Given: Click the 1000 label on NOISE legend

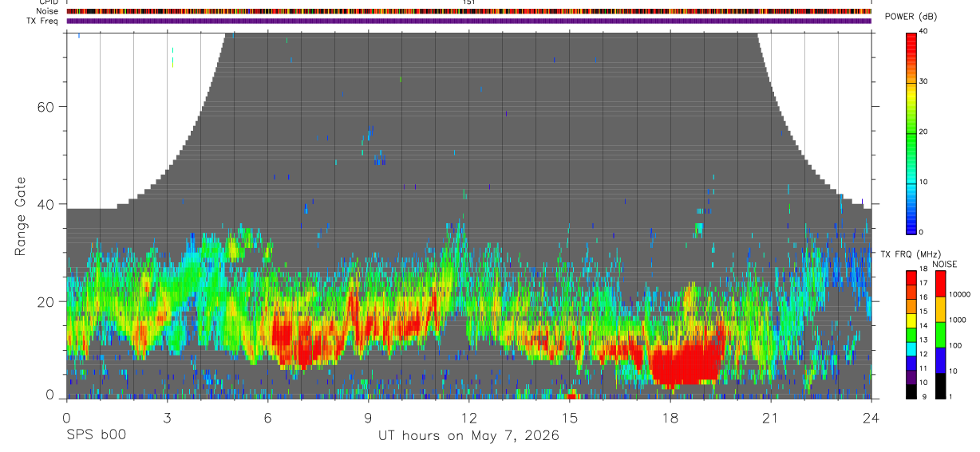Looking at the screenshot, I should pyautogui.click(x=958, y=320).
